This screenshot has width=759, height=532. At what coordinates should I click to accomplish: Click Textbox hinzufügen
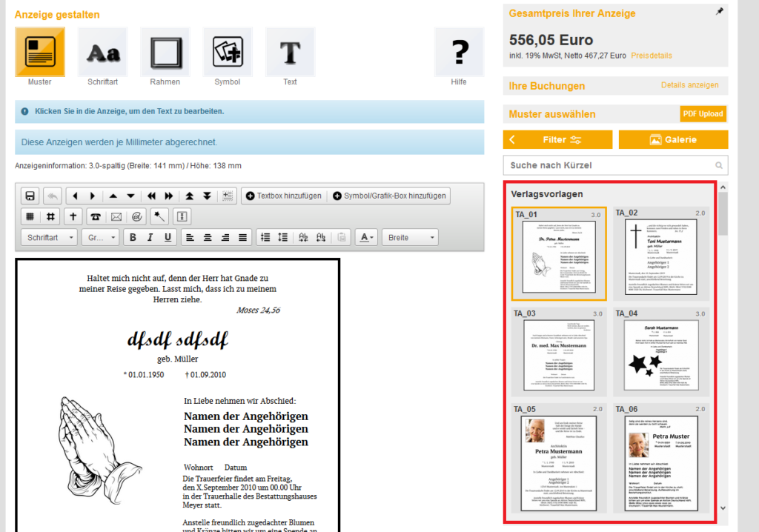point(284,196)
